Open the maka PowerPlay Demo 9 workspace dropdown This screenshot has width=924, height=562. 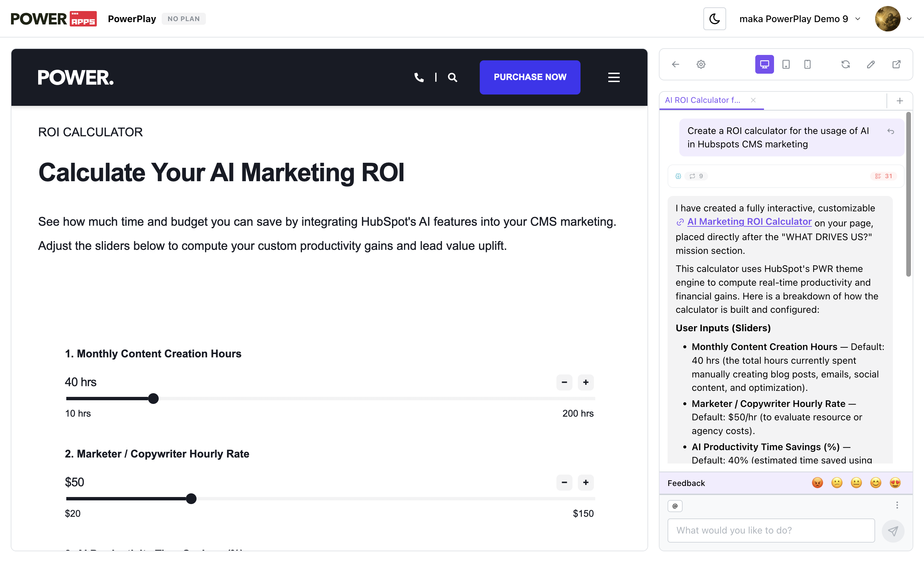pos(799,19)
